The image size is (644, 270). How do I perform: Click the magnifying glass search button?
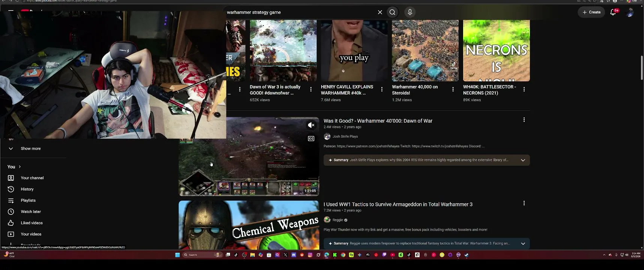pos(393,12)
